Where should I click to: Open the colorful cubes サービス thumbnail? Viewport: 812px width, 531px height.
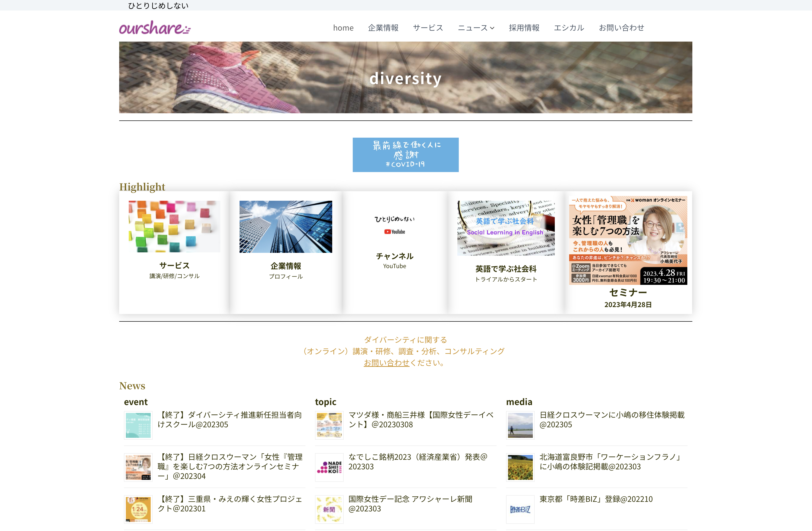174,226
